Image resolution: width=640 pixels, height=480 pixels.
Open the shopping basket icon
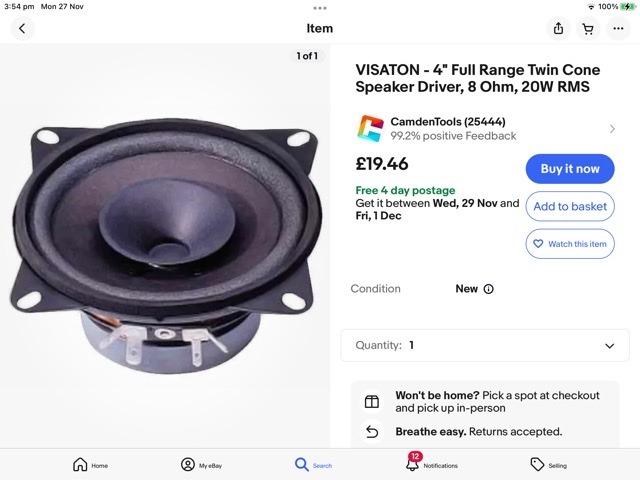pyautogui.click(x=588, y=29)
